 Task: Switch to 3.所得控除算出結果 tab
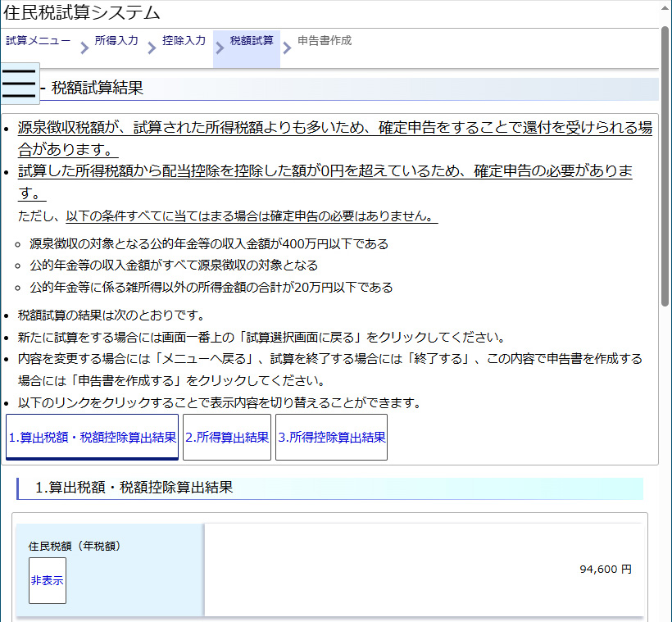click(331, 438)
